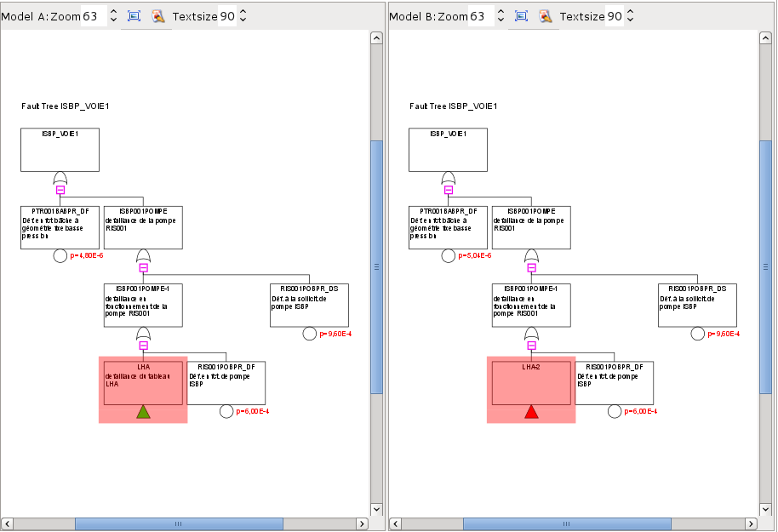Click Model B horizontal scrollbar left arrow
This screenshot has height=532, width=778.
(x=396, y=523)
